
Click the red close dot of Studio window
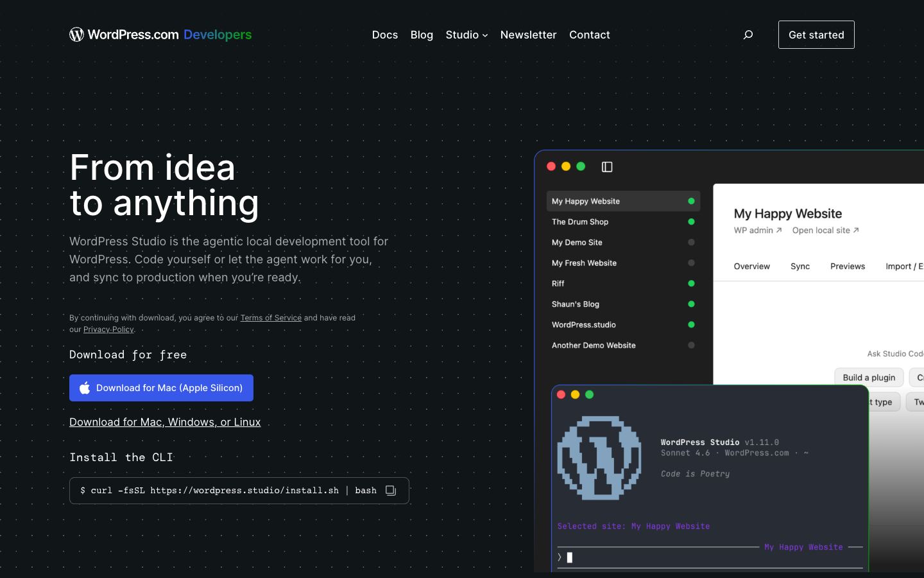551,166
